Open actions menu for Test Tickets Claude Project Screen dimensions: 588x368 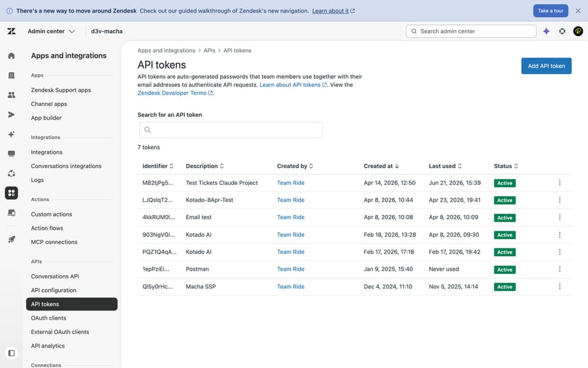559,182
